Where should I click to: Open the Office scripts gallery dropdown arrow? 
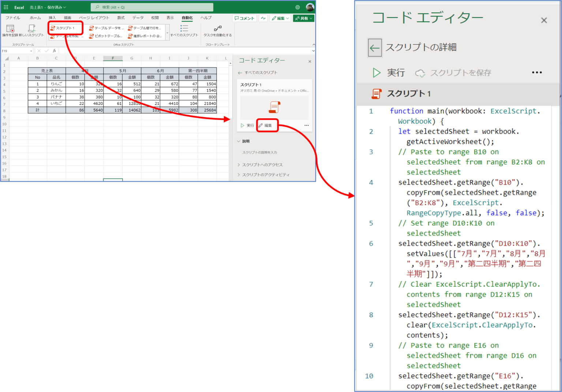point(168,32)
